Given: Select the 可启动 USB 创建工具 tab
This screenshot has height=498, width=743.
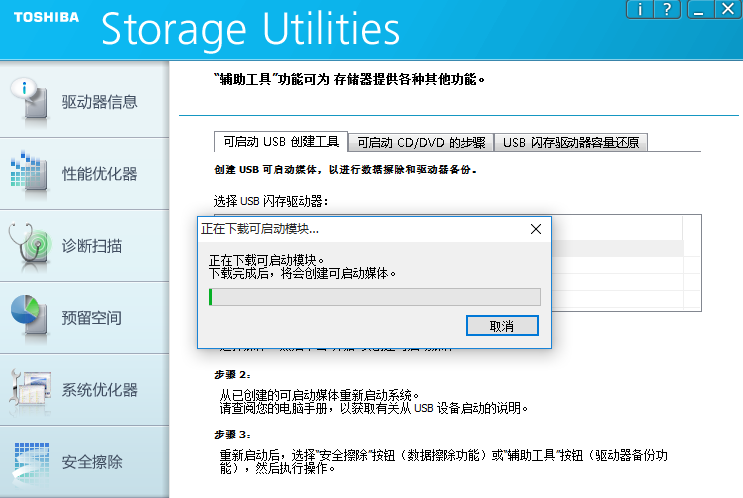Looking at the screenshot, I should pos(281,142).
